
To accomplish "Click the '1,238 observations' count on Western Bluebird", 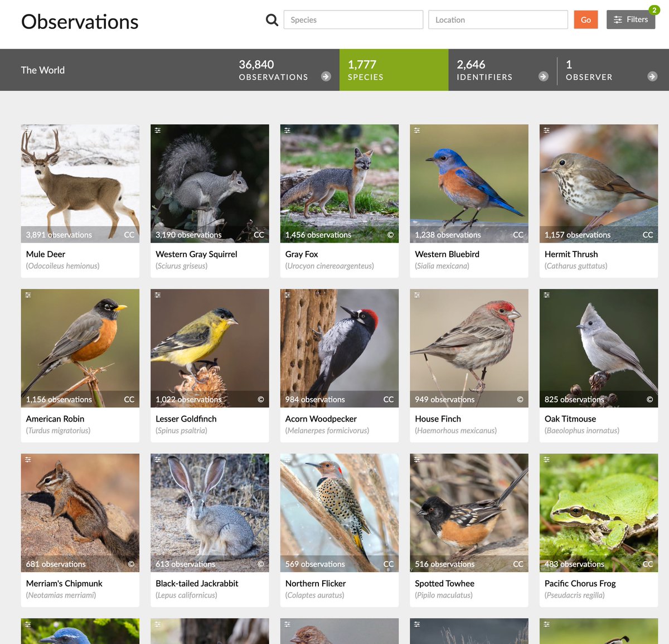I will click(x=448, y=235).
